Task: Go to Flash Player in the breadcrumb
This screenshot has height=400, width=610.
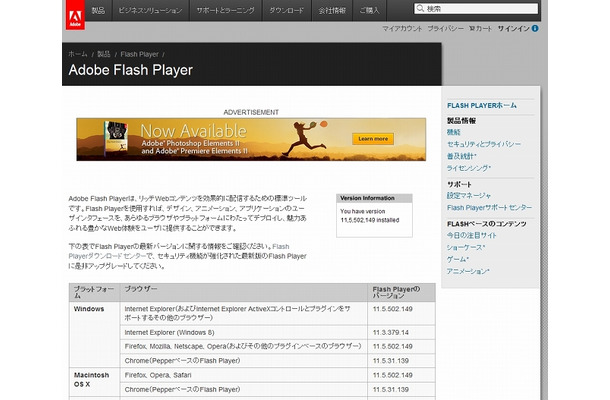Action: tap(139, 54)
